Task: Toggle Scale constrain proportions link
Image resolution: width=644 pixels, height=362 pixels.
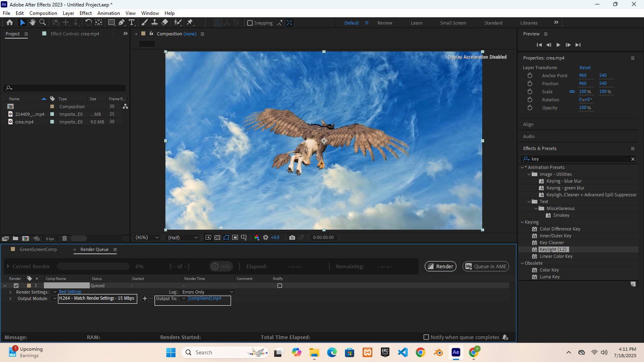Action: (572, 92)
